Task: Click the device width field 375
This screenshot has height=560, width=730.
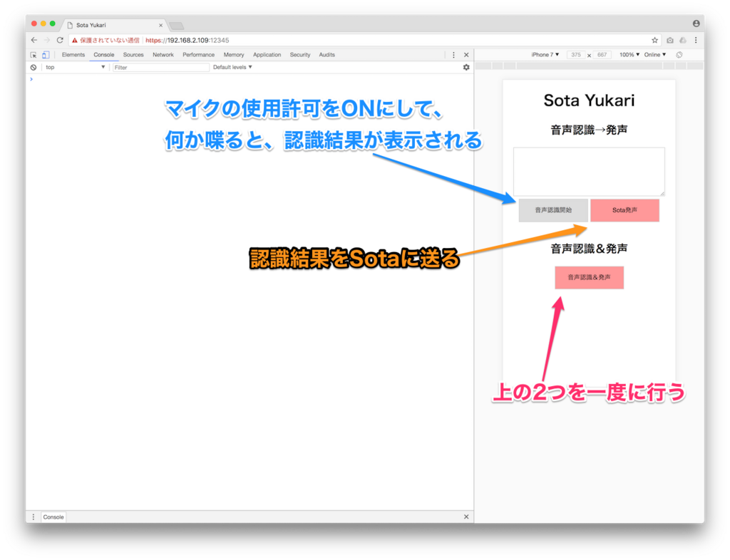Action: pyautogui.click(x=576, y=55)
